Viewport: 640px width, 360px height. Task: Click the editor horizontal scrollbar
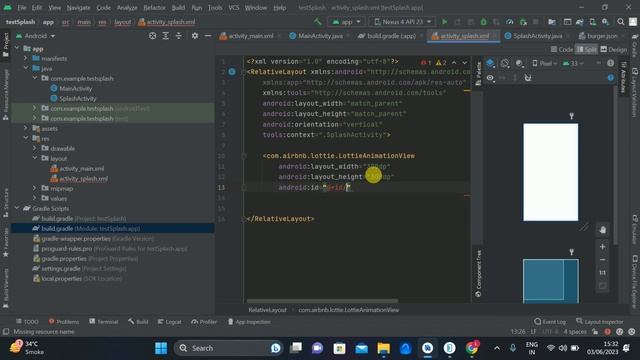tap(322, 301)
